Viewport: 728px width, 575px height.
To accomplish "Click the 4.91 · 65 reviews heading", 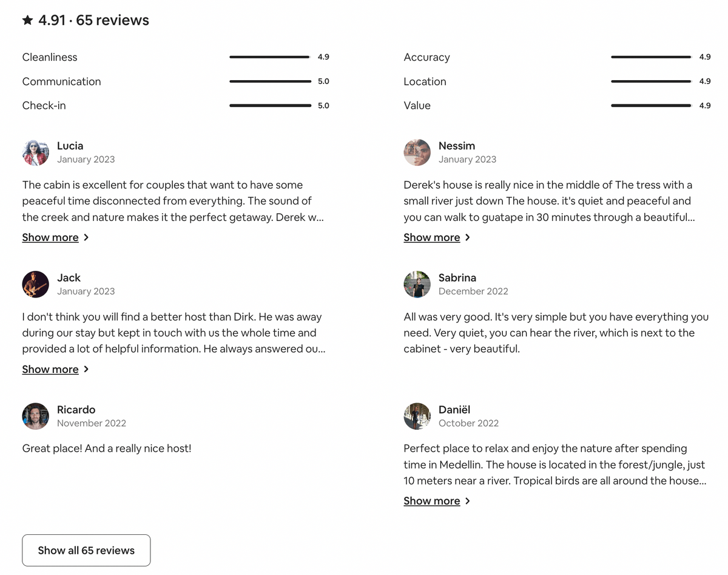I will (93, 21).
